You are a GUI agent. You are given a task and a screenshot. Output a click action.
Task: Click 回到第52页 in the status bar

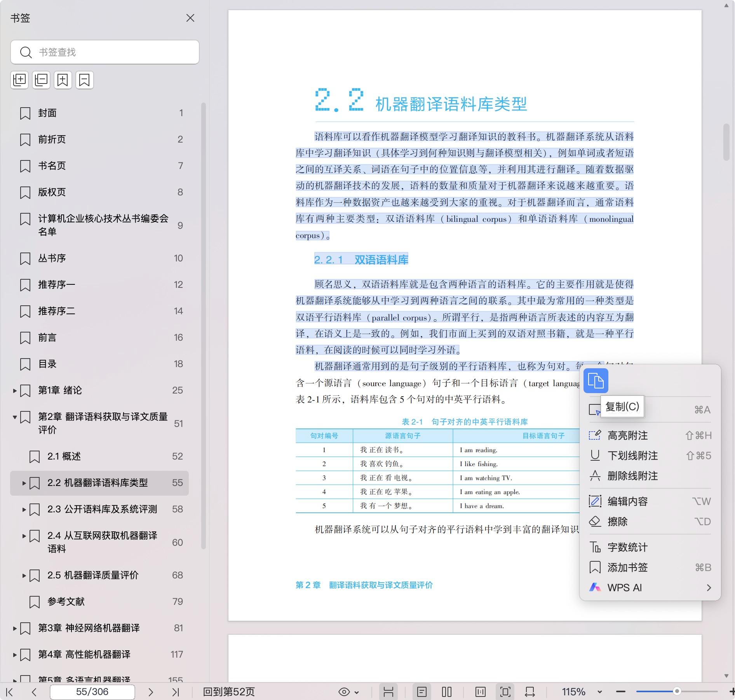coord(229,691)
